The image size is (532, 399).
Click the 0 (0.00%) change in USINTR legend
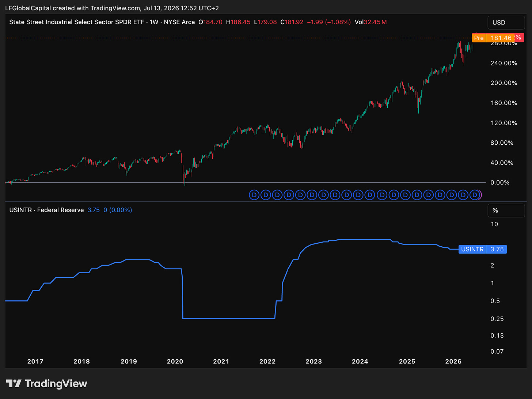coord(118,210)
